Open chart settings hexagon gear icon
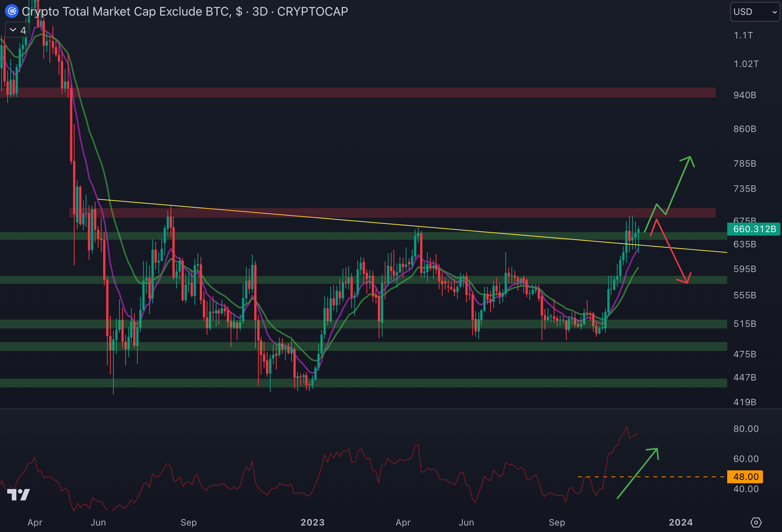This screenshot has width=782, height=532. [756, 522]
